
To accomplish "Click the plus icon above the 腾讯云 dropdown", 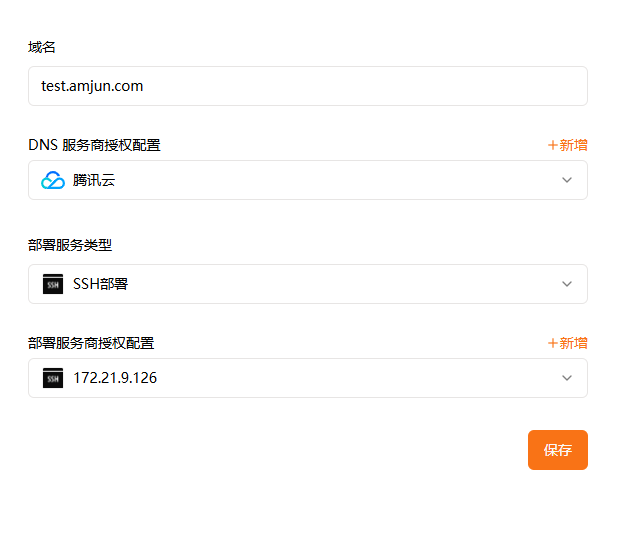I will point(553,145).
